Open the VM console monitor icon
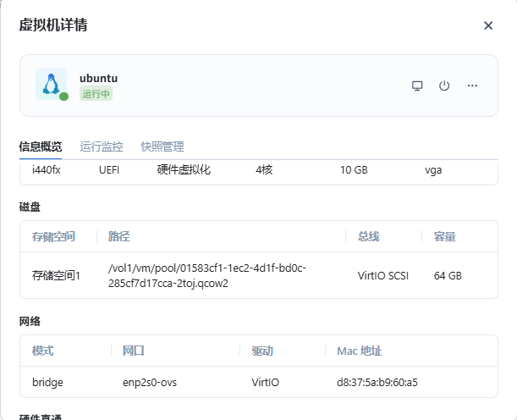The height and width of the screenshot is (420, 517). point(417,86)
